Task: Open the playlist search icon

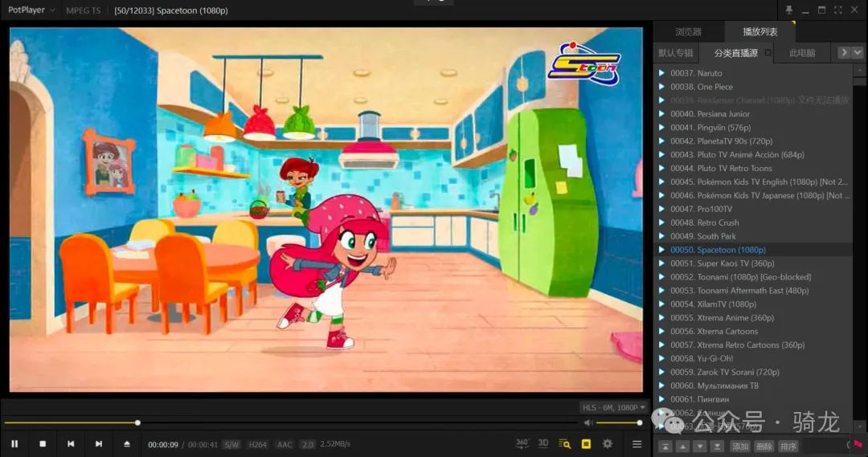Action: (564, 443)
